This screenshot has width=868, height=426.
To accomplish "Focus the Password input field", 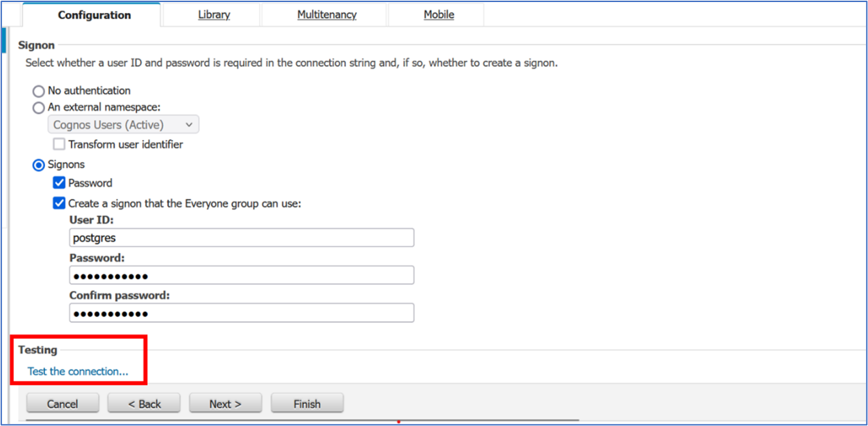I will tap(242, 275).
